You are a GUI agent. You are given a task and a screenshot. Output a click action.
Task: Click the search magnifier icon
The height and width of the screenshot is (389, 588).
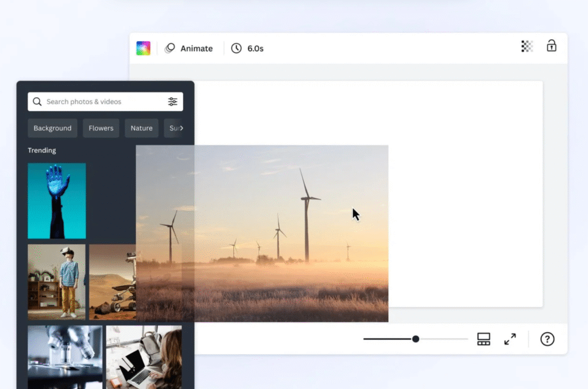click(37, 102)
